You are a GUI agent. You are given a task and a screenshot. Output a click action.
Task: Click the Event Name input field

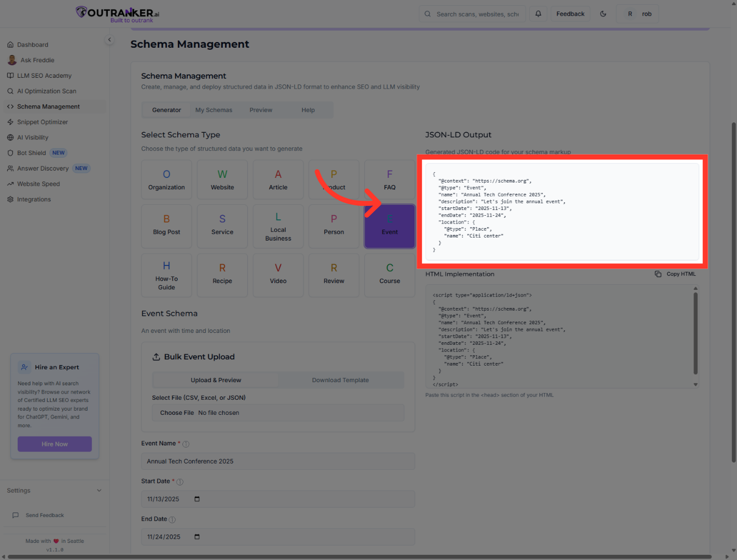[x=278, y=461]
